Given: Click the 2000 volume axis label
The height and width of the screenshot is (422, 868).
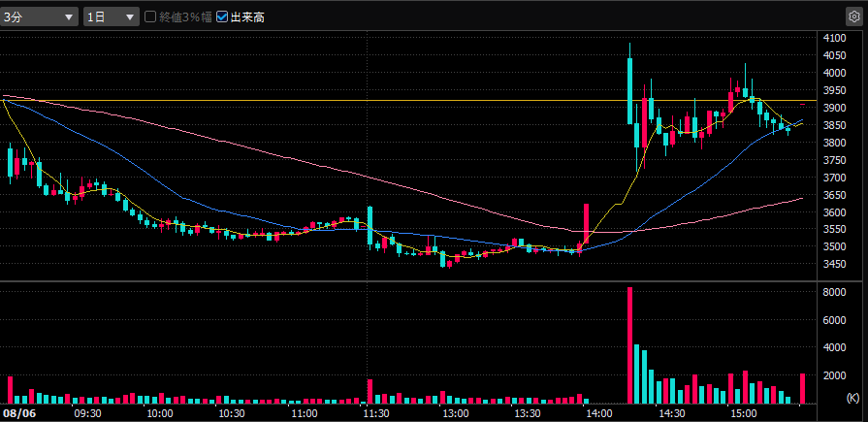Looking at the screenshot, I should (x=834, y=375).
